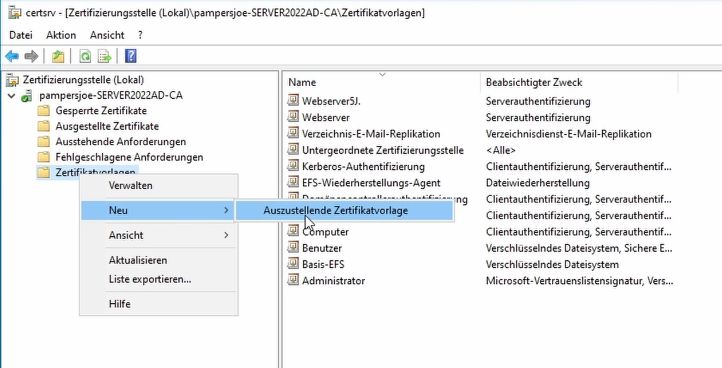
Task: Click Microsoft-Vertrauenslistensignatur purpose cell
Action: pyautogui.click(x=579, y=280)
